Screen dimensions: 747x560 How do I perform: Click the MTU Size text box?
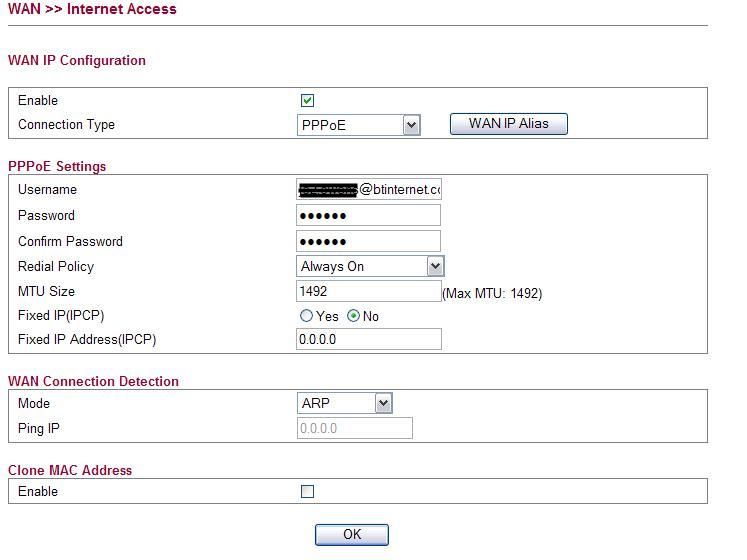click(369, 291)
